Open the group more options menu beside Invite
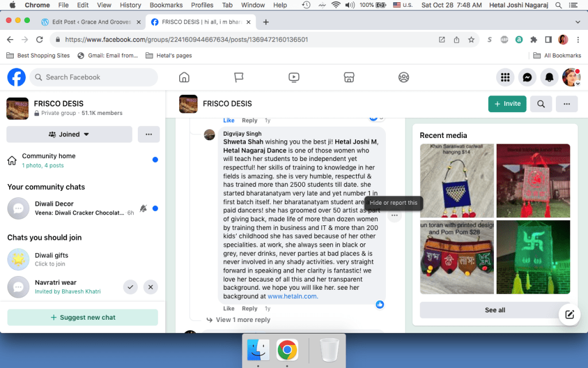Viewport: 588px width, 368px height. click(x=567, y=104)
